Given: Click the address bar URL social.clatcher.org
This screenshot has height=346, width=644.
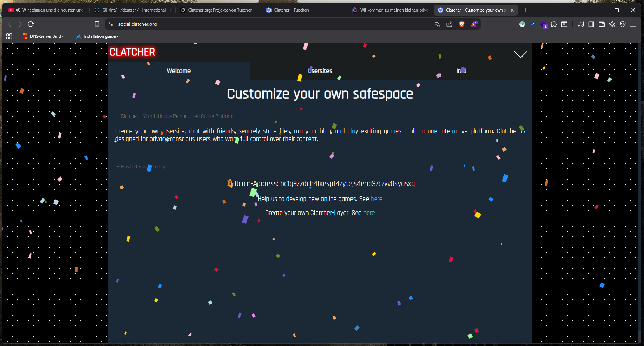Looking at the screenshot, I should tap(137, 24).
